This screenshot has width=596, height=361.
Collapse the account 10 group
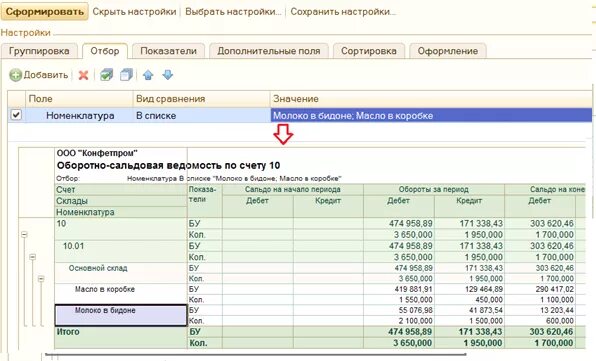click(x=24, y=234)
